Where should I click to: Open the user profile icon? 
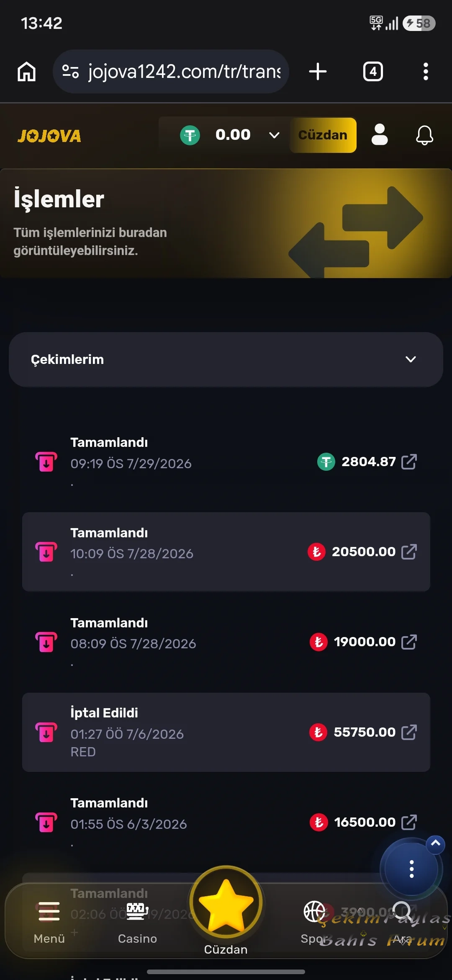380,135
